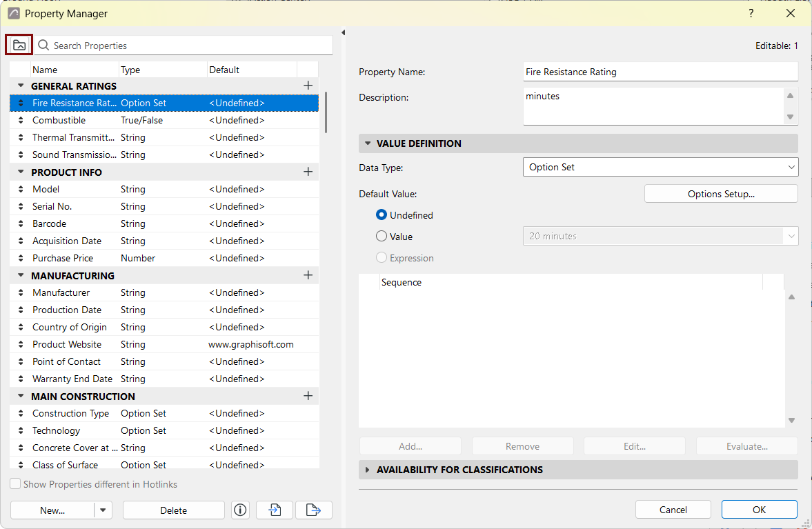Select the Value radio button
Screen dimensions: 812x529
pyautogui.click(x=382, y=236)
